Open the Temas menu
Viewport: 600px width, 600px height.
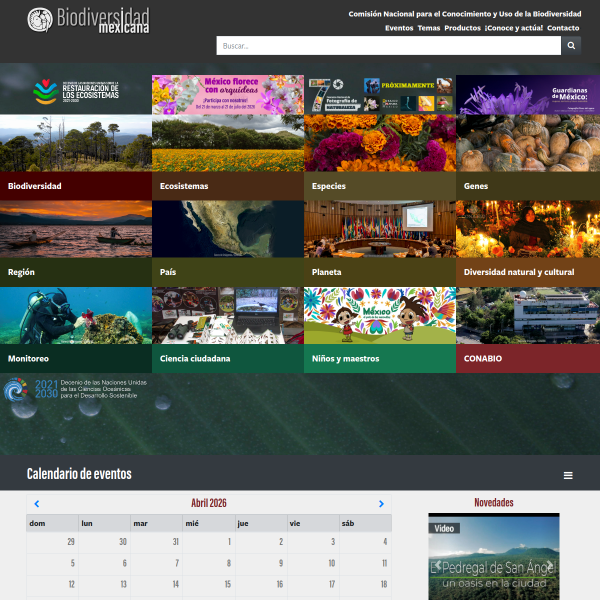coord(428,28)
